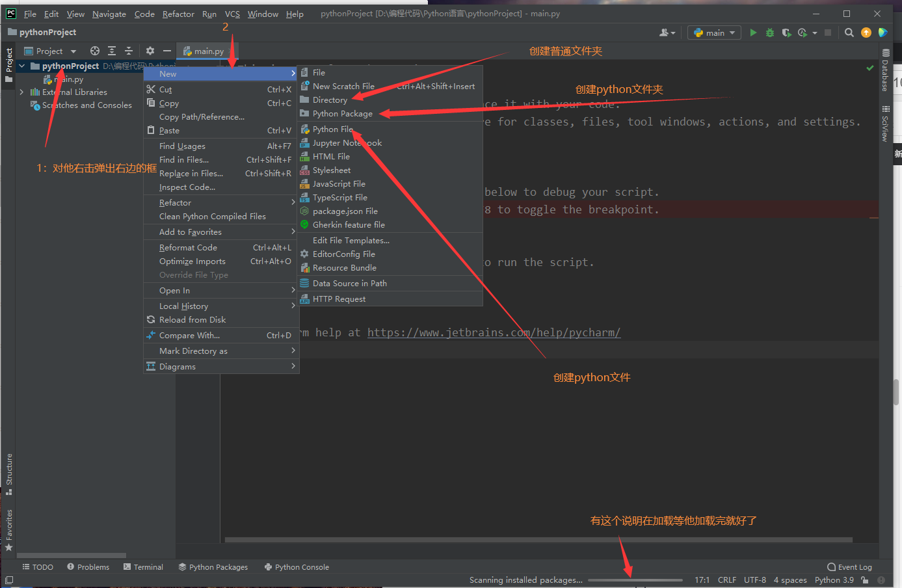Select Scratches and Consoles tree item
This screenshot has width=902, height=588.
[x=81, y=105]
